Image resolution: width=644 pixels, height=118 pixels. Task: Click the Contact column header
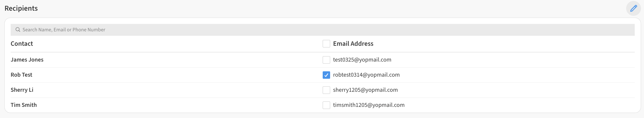pos(22,44)
